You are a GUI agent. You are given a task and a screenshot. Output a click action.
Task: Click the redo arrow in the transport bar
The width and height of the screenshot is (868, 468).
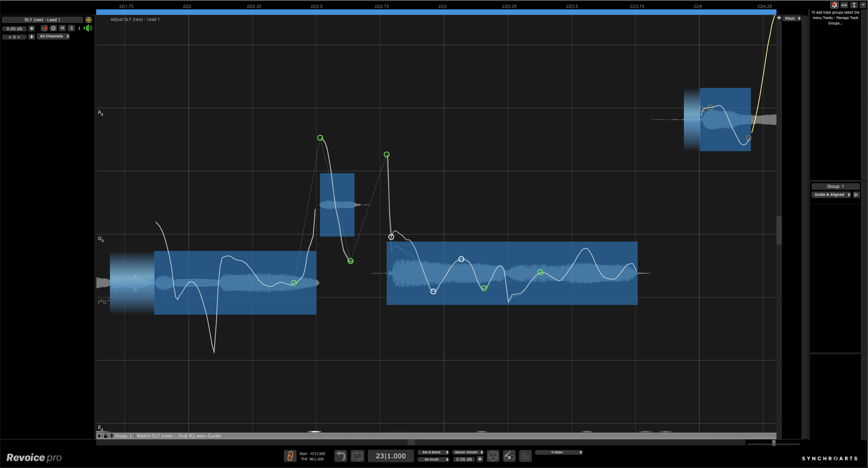358,456
